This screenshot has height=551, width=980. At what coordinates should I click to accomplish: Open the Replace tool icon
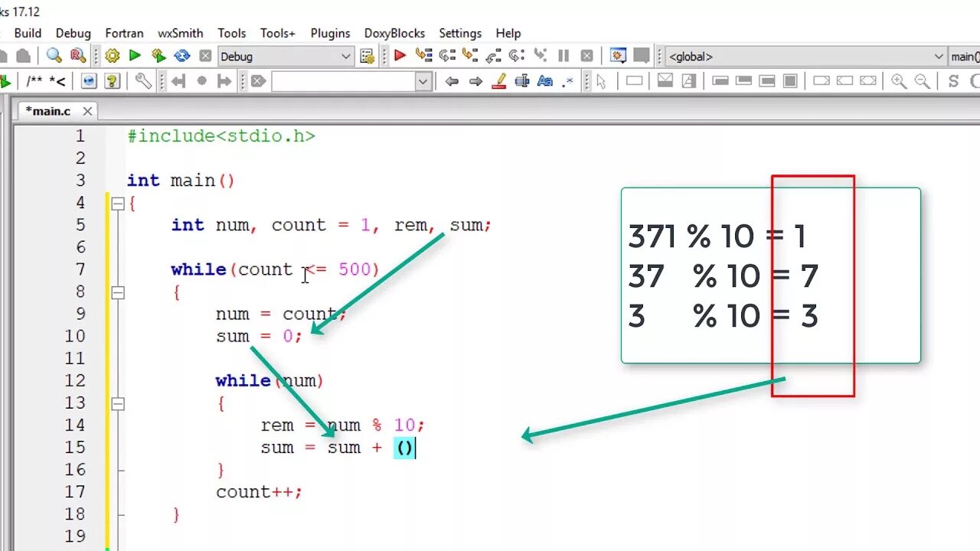(77, 56)
